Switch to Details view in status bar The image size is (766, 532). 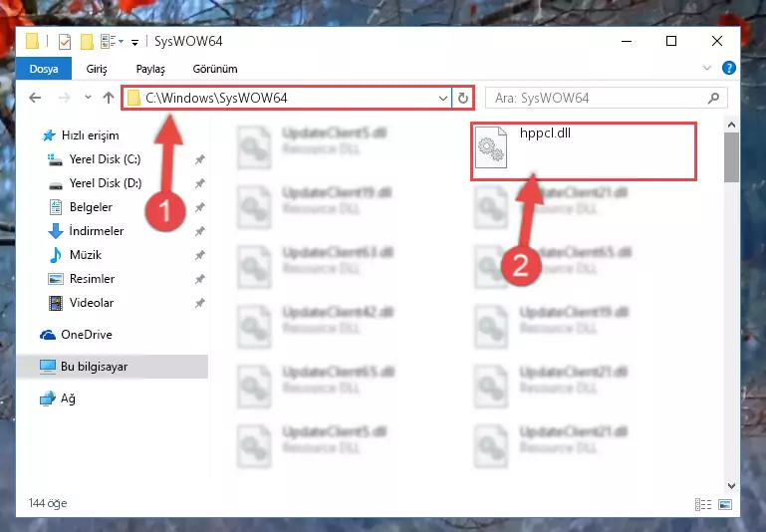703,504
